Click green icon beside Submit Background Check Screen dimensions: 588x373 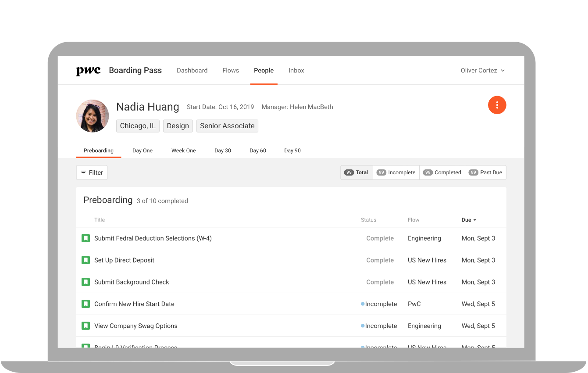(86, 282)
